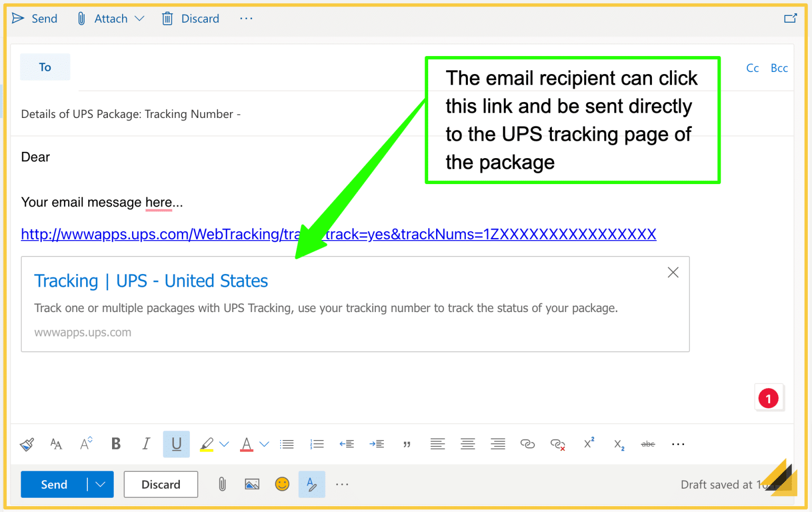The width and height of the screenshot is (812, 512).
Task: Toggle bold formatting
Action: click(x=116, y=444)
